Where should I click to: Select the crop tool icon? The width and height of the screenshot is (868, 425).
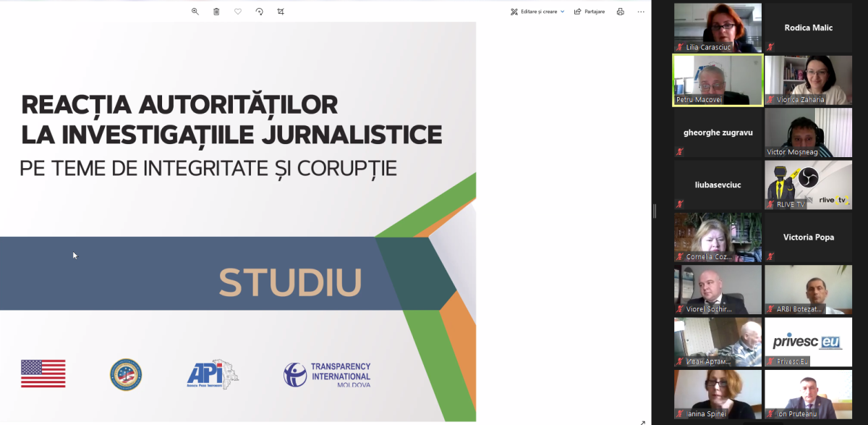pyautogui.click(x=281, y=12)
